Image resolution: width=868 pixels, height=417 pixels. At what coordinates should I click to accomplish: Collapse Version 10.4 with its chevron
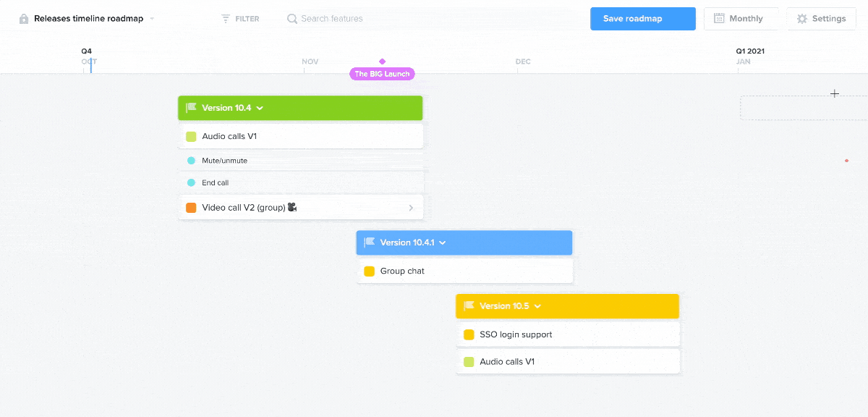tap(260, 108)
